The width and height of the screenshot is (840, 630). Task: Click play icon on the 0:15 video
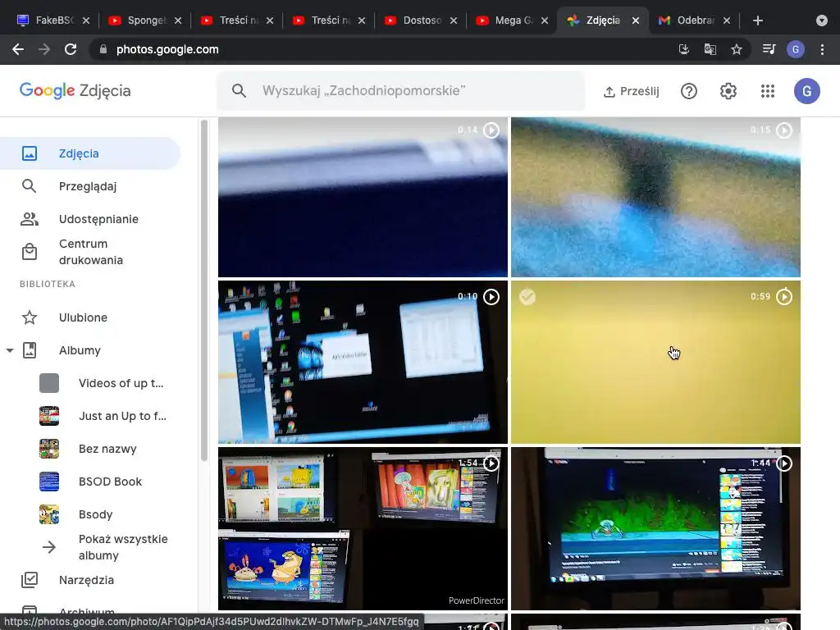point(784,130)
